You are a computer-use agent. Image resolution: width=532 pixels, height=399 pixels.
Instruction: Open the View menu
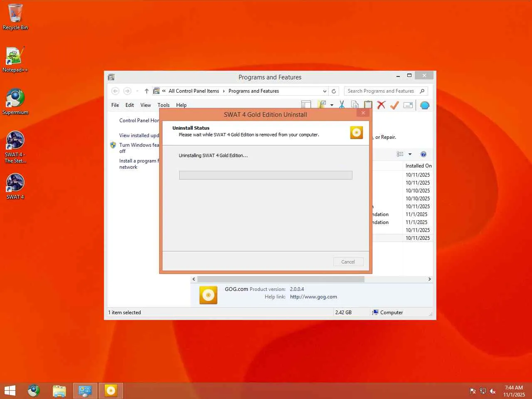click(145, 105)
